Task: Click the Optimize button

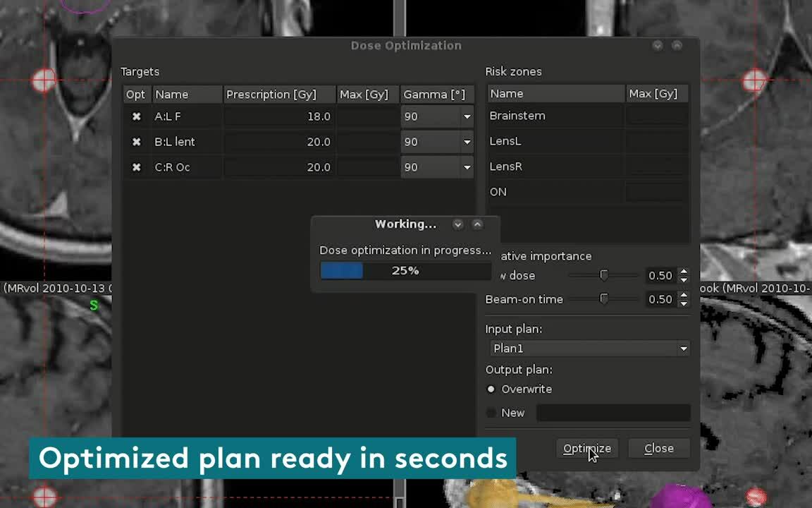Action: click(586, 449)
